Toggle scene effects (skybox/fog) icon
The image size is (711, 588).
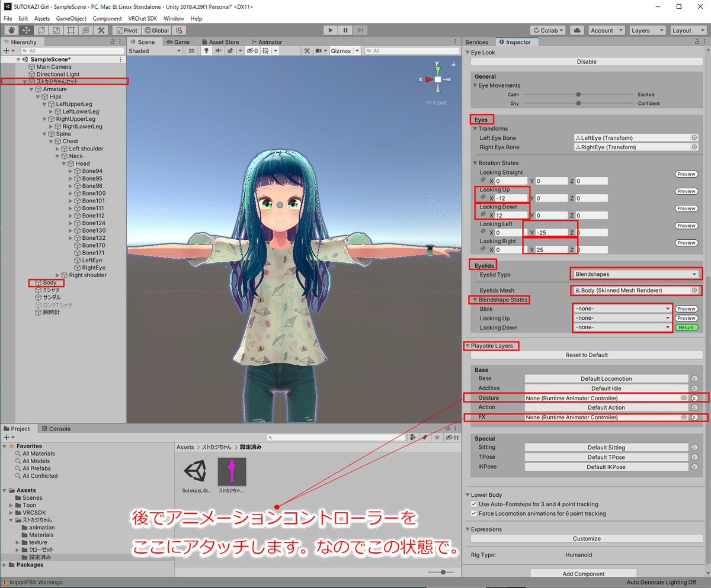[x=230, y=51]
